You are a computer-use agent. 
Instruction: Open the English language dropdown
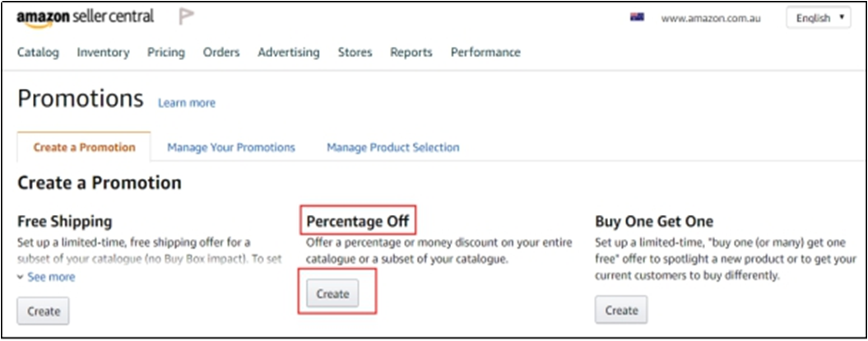[818, 17]
